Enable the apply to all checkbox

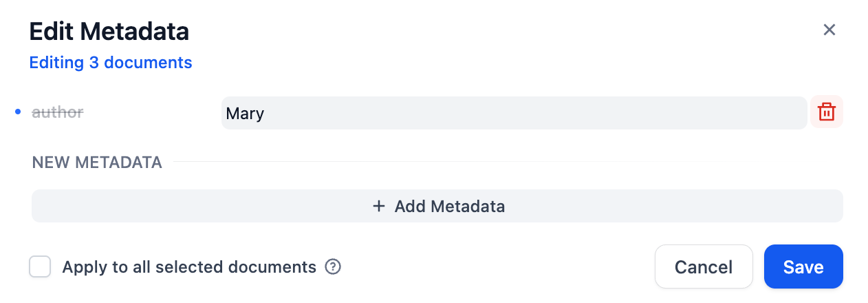(x=40, y=267)
